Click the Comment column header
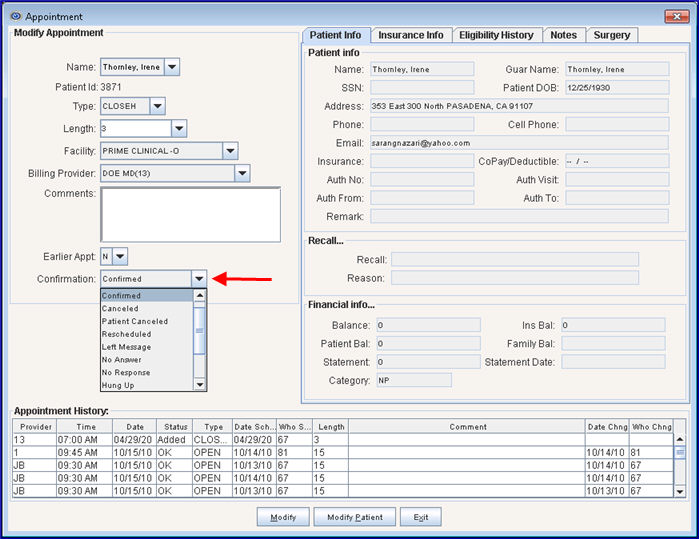 click(x=467, y=427)
